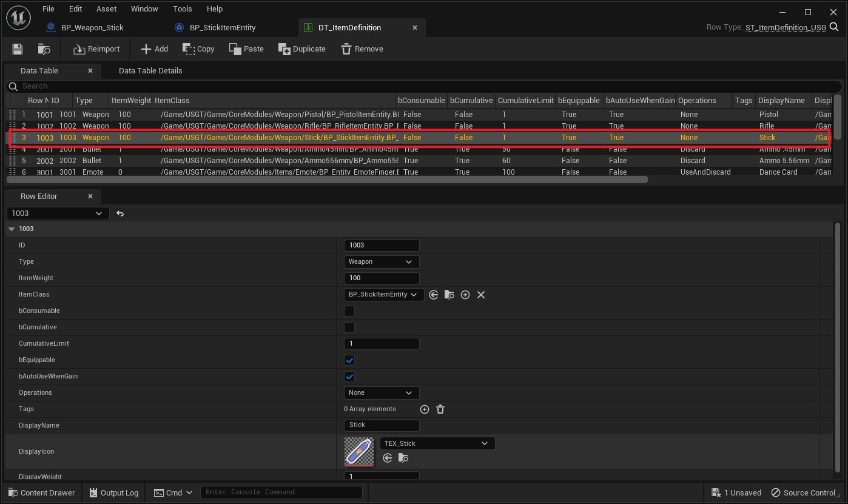Open the row name 1003 dropdown
848x504 pixels.
coord(58,213)
